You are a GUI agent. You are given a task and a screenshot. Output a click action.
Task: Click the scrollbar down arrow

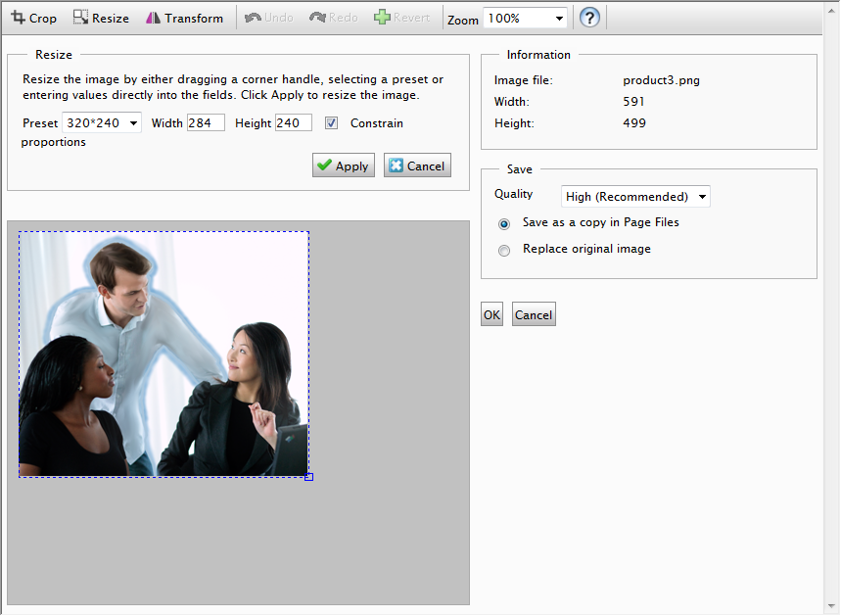coord(832,606)
